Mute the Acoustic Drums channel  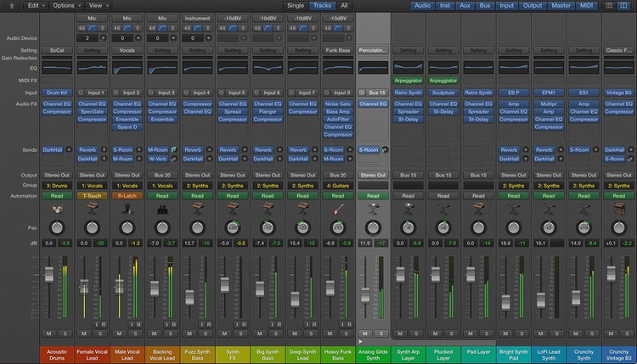pyautogui.click(x=50, y=332)
